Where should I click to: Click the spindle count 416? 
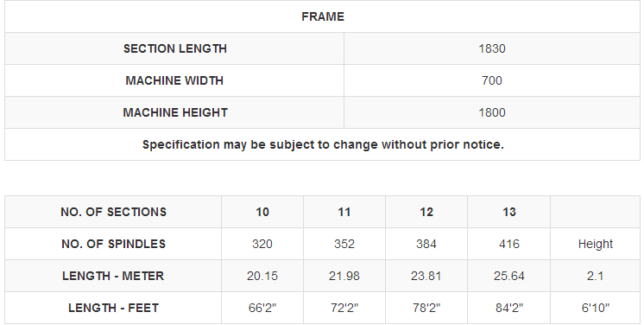(x=508, y=244)
